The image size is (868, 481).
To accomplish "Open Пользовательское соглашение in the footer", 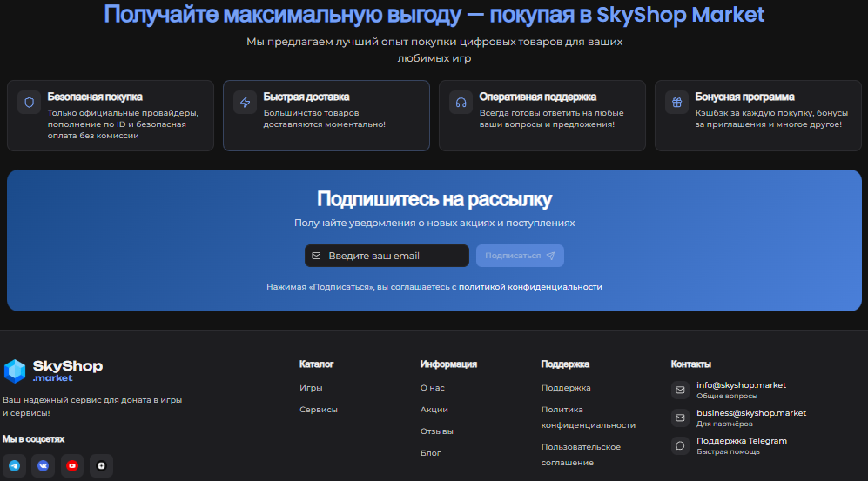I will [581, 454].
